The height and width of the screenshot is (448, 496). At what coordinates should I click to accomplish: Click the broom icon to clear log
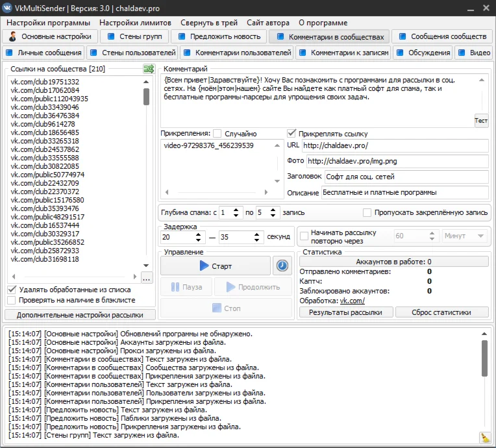(484, 438)
